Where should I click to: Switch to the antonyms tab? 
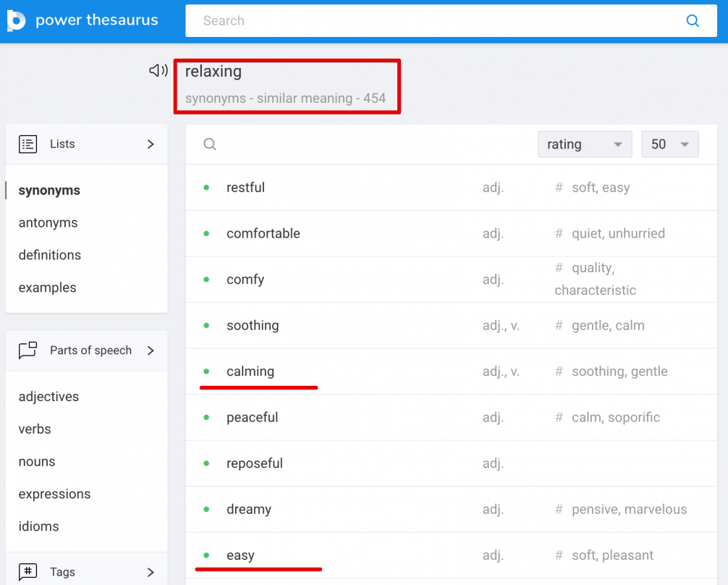[x=48, y=222]
